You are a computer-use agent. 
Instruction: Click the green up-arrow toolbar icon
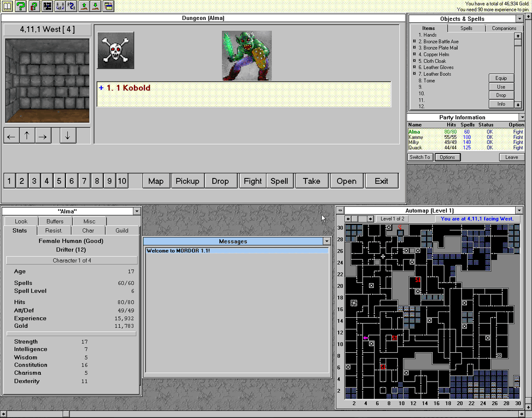pos(84,6)
